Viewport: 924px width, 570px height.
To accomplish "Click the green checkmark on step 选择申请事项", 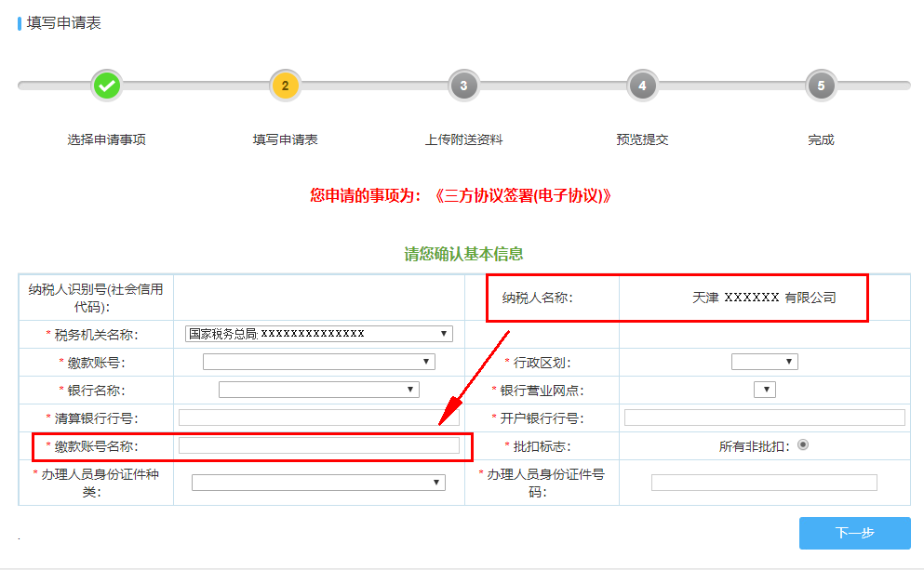I will 107,86.
